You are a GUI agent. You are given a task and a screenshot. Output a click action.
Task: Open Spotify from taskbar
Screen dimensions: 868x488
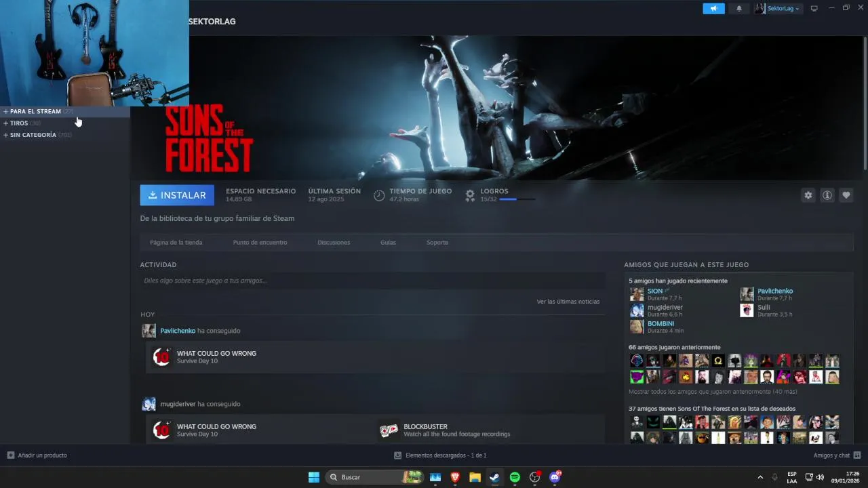[x=515, y=477]
